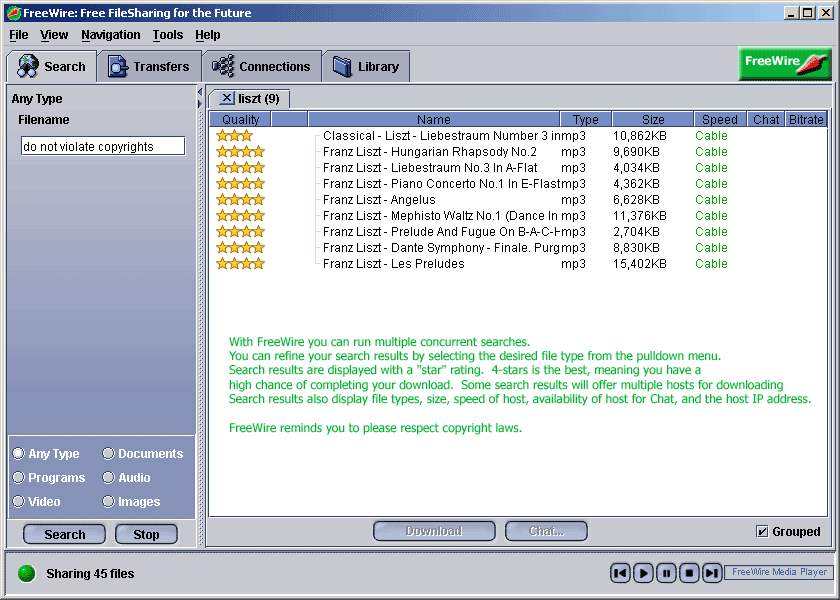Viewport: 840px width, 600px height.
Task: Select the Documents radio button
Action: pyautogui.click(x=108, y=453)
